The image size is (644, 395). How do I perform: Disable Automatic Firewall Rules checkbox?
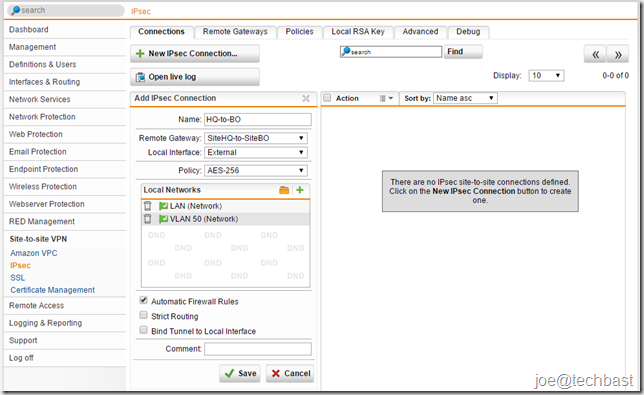click(143, 301)
